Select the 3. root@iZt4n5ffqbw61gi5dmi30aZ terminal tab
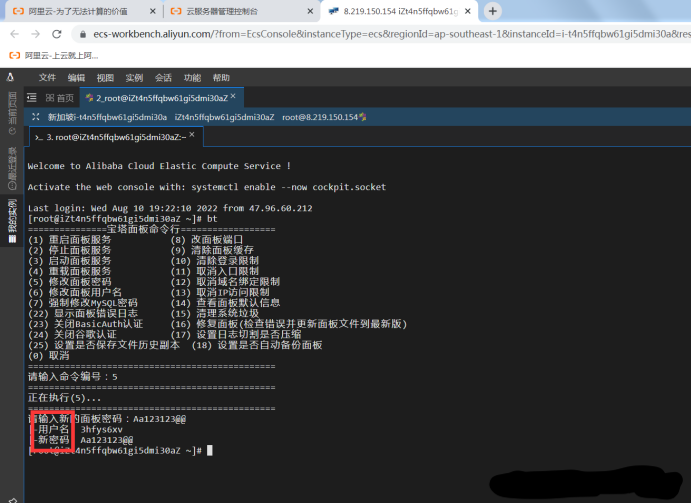Viewport: 691px width, 504px height. coord(116,137)
